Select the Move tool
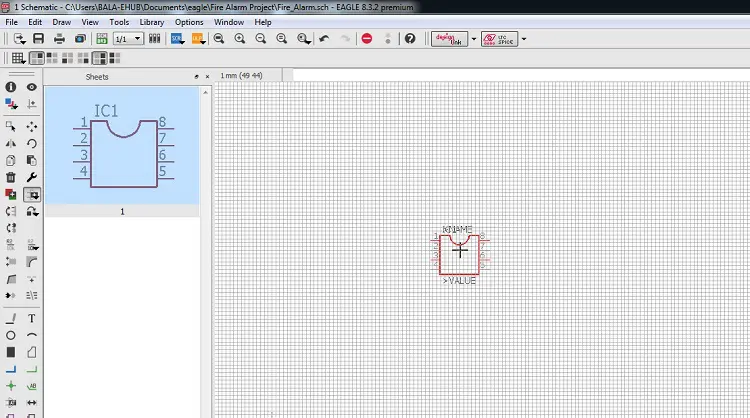The width and height of the screenshot is (750, 418). [x=32, y=127]
